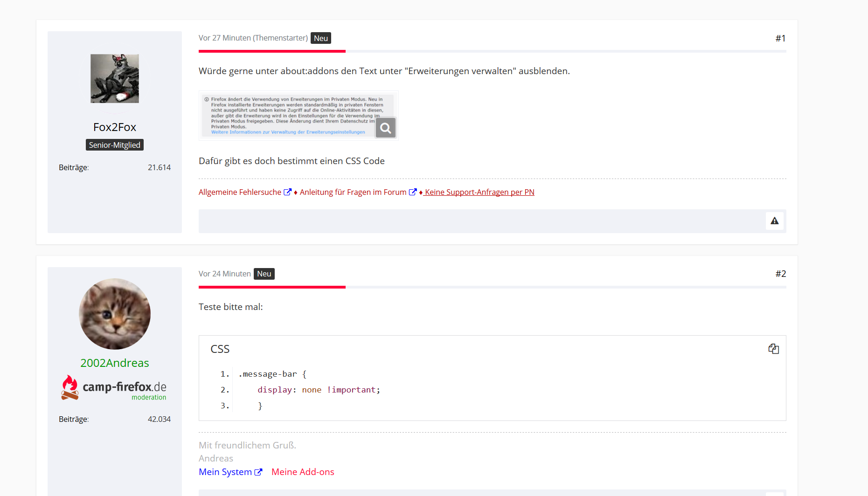
Task: Open the Allgemeine Fehlersuche link
Action: [240, 192]
